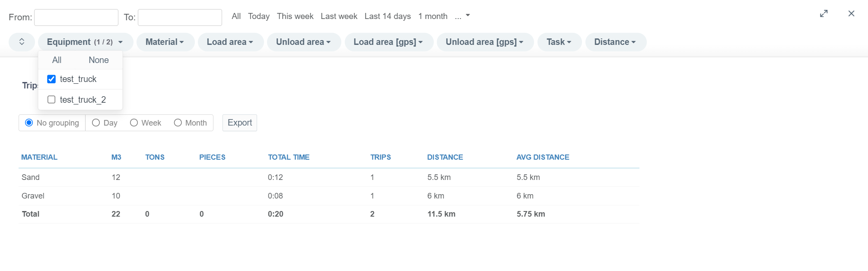Click the expand fullscreen arrows icon
Image resolution: width=868 pixels, height=271 pixels.
point(823,14)
